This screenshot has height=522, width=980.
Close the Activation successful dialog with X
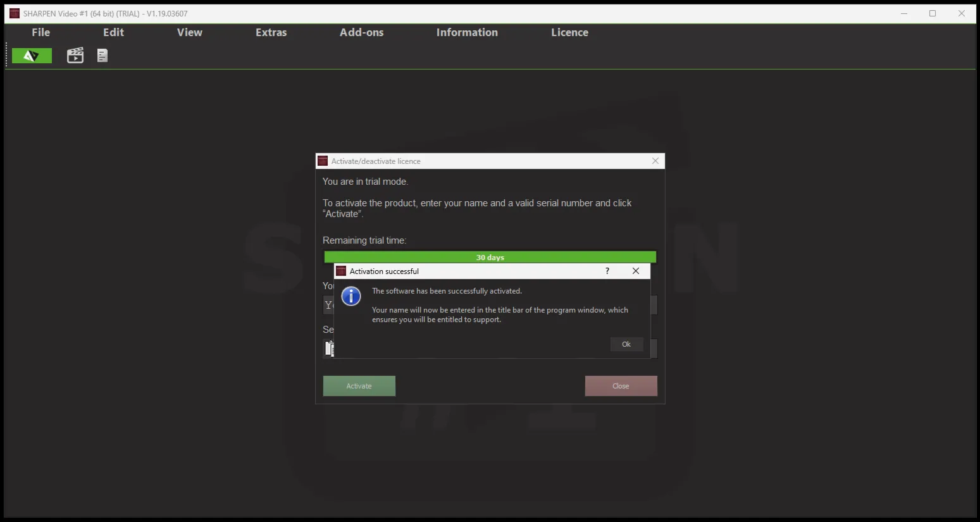(636, 271)
